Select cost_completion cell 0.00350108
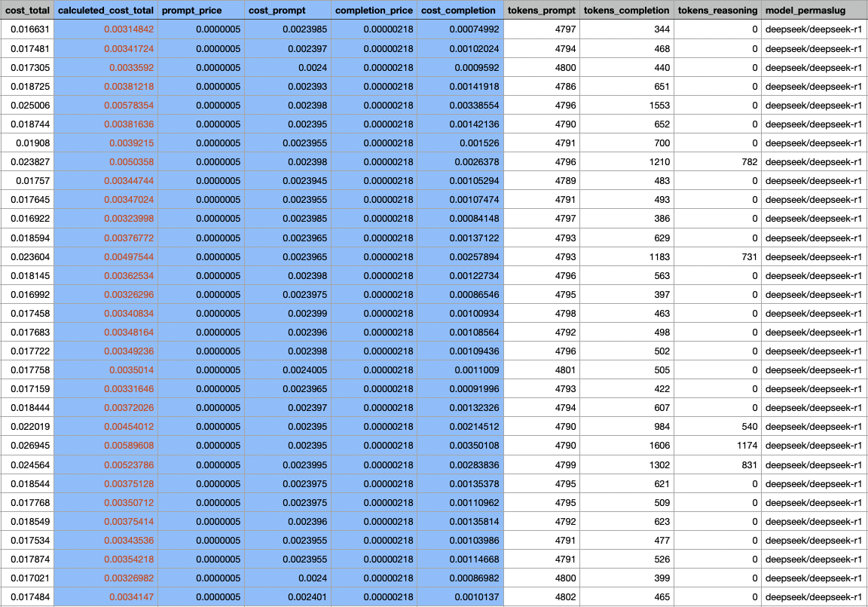The height and width of the screenshot is (607, 868). [x=460, y=446]
